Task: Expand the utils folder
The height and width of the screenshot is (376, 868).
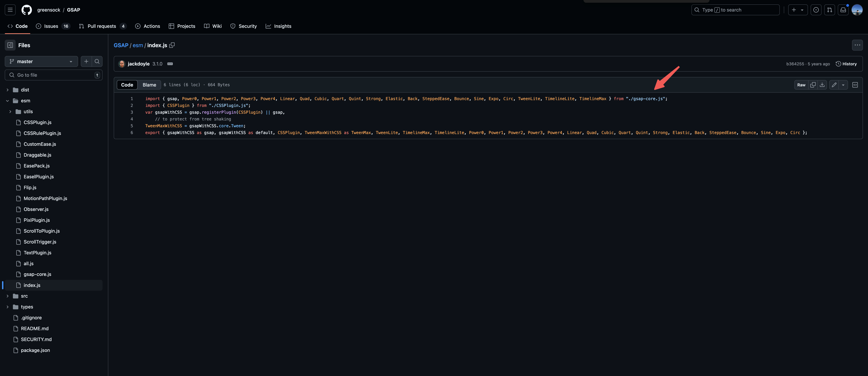Action: pyautogui.click(x=10, y=111)
